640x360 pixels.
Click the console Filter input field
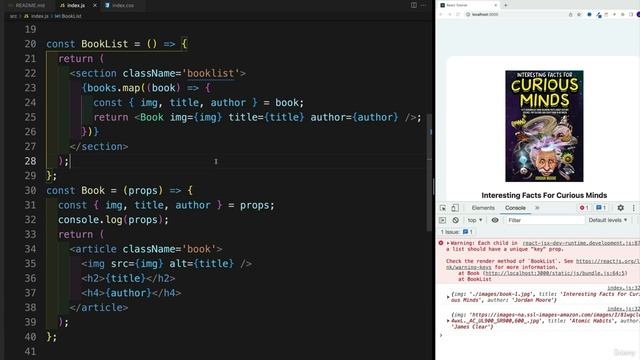click(x=545, y=220)
